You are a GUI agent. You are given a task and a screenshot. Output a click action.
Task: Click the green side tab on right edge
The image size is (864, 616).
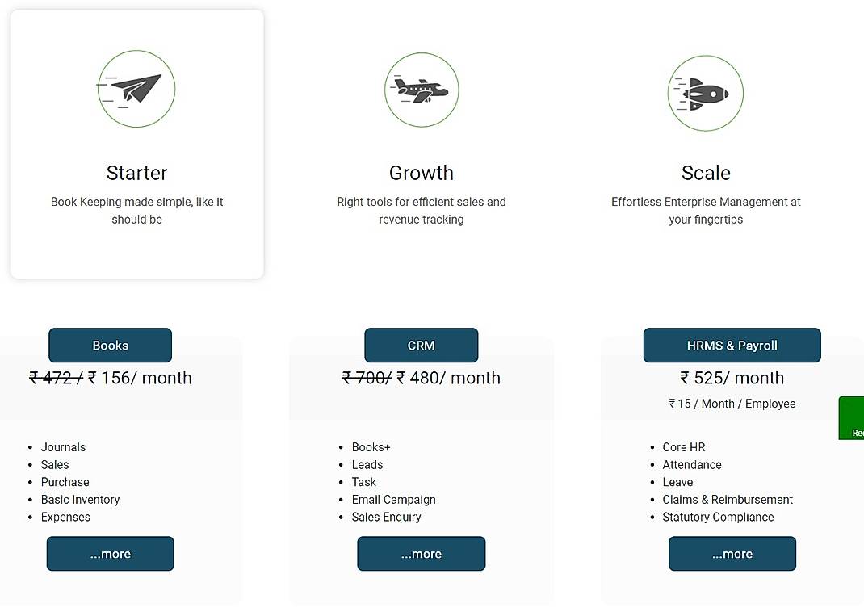[853, 417]
